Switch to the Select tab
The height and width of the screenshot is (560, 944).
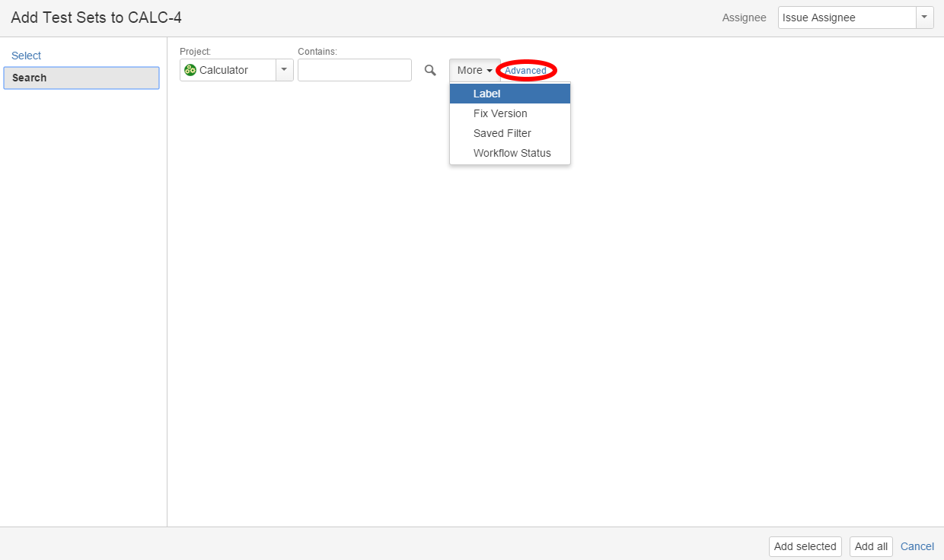pos(27,56)
